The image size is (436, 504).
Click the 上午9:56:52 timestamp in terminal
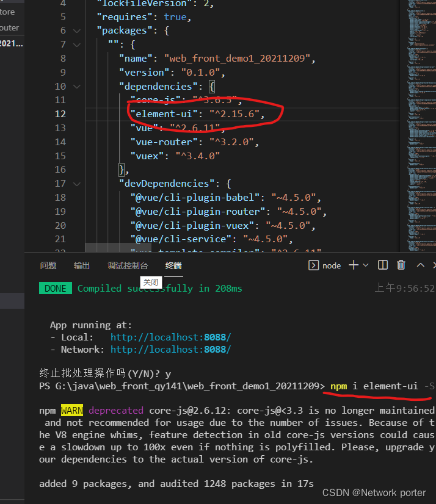click(x=405, y=289)
